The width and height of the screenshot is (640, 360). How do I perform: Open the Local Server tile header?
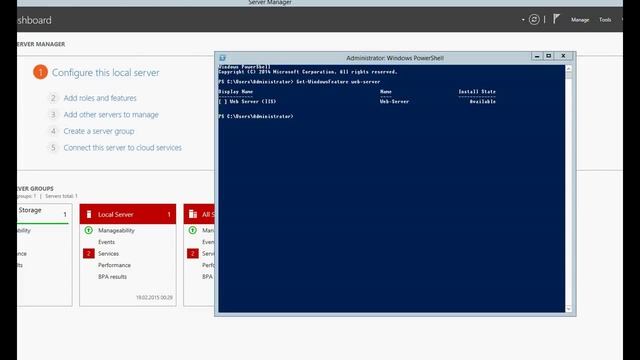(x=128, y=214)
